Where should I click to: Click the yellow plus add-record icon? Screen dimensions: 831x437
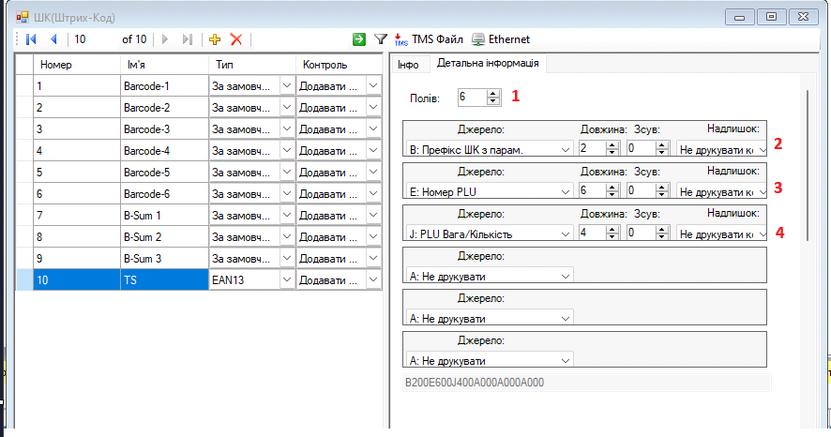214,39
